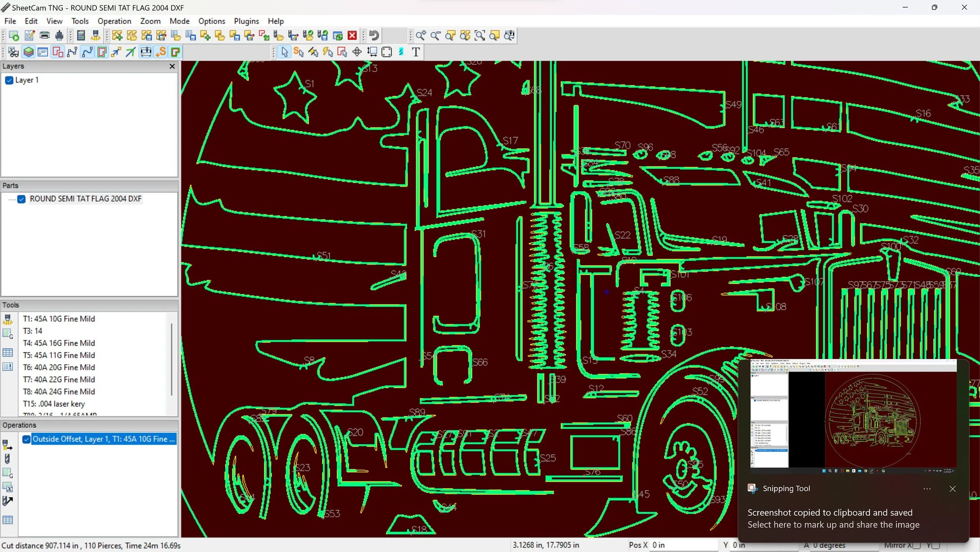The width and height of the screenshot is (980, 552).
Task: Select the Text tool icon
Action: (416, 52)
